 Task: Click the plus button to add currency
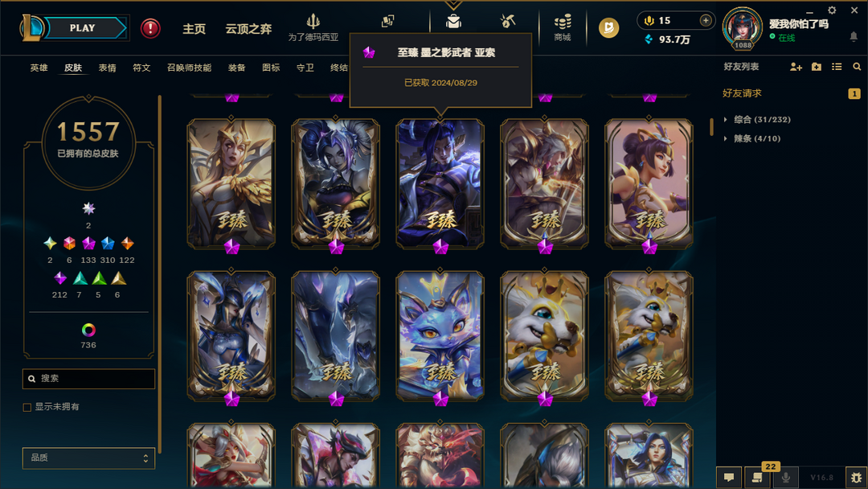tap(706, 20)
